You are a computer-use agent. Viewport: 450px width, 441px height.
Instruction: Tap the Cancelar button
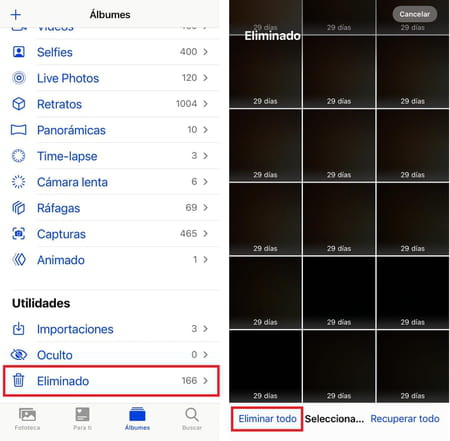415,14
